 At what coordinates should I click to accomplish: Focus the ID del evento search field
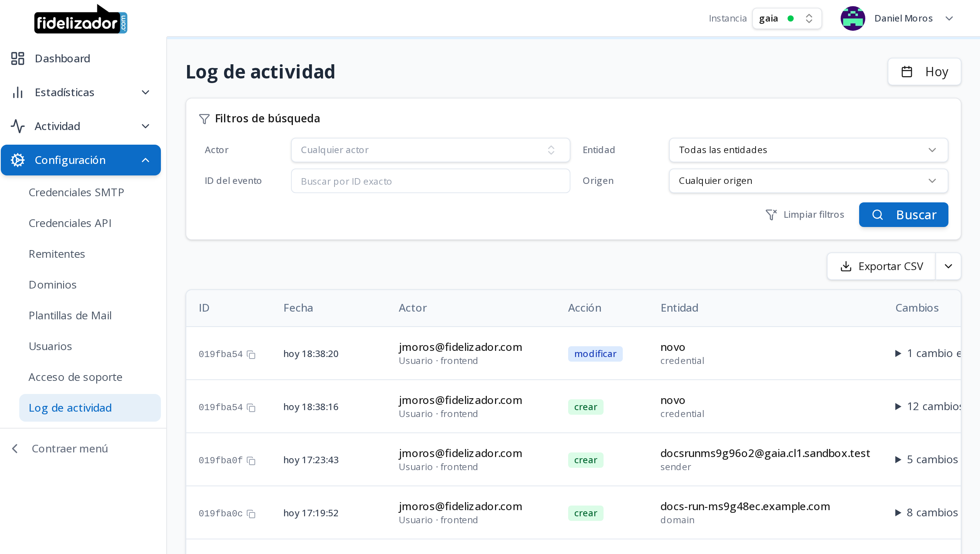tap(430, 181)
